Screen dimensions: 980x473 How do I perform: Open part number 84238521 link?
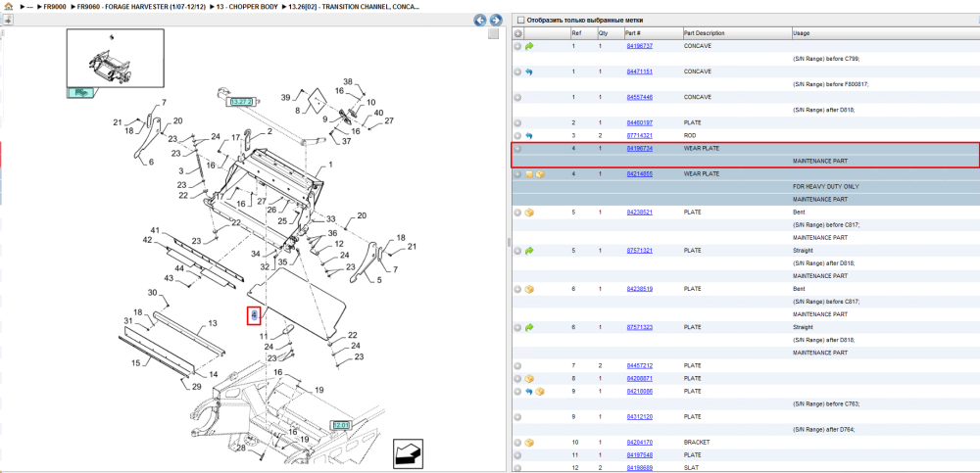click(x=639, y=213)
